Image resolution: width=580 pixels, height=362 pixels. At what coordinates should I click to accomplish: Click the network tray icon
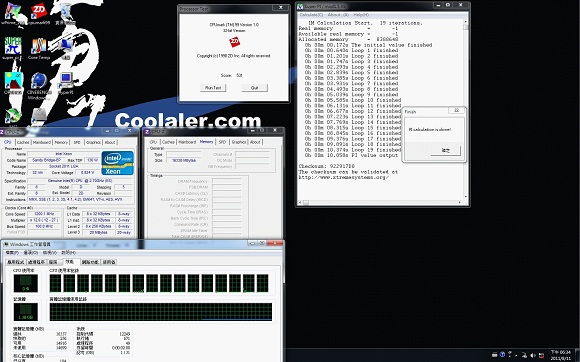(x=525, y=355)
